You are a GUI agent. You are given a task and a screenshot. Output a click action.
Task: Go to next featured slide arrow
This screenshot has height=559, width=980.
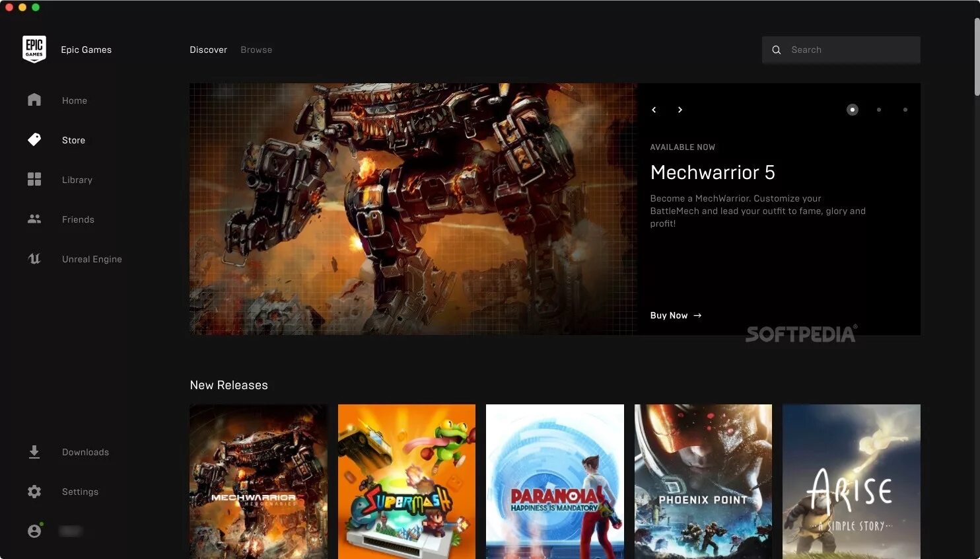680,110
